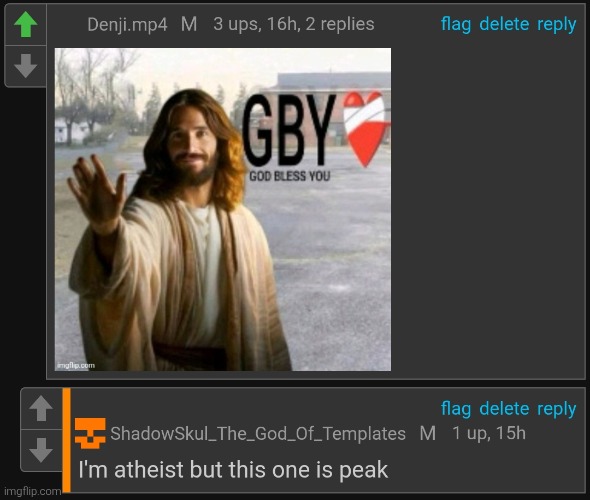This screenshot has width=590, height=500.
Task: Click the M badge beside ShadowSkul username
Action: point(428,433)
